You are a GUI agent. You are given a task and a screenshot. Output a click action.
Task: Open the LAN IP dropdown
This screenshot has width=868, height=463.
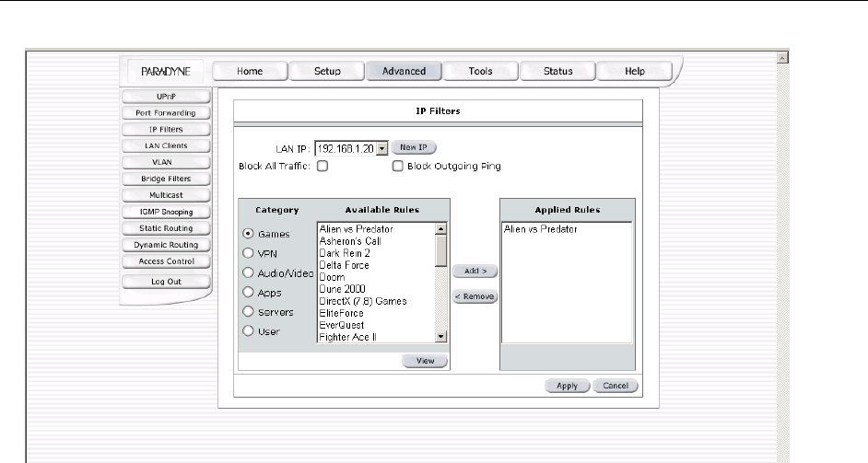tap(381, 148)
